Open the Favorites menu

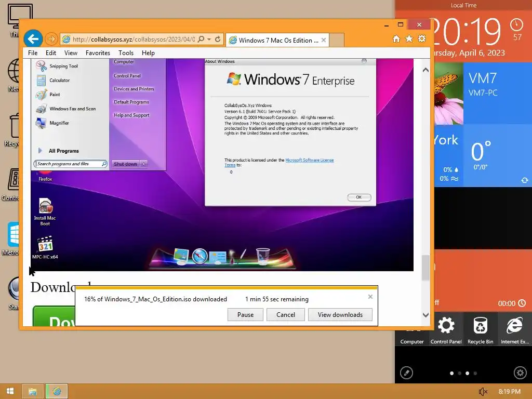[x=98, y=53]
